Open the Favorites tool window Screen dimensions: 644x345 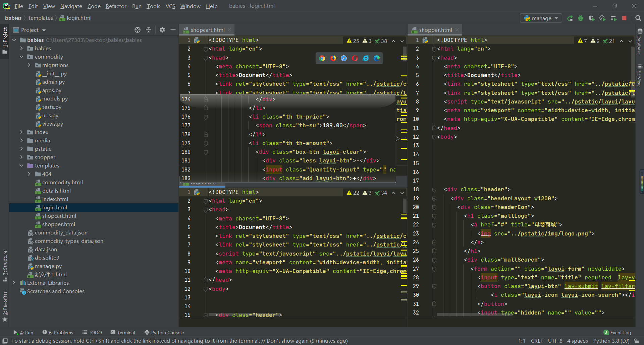pyautogui.click(x=5, y=306)
